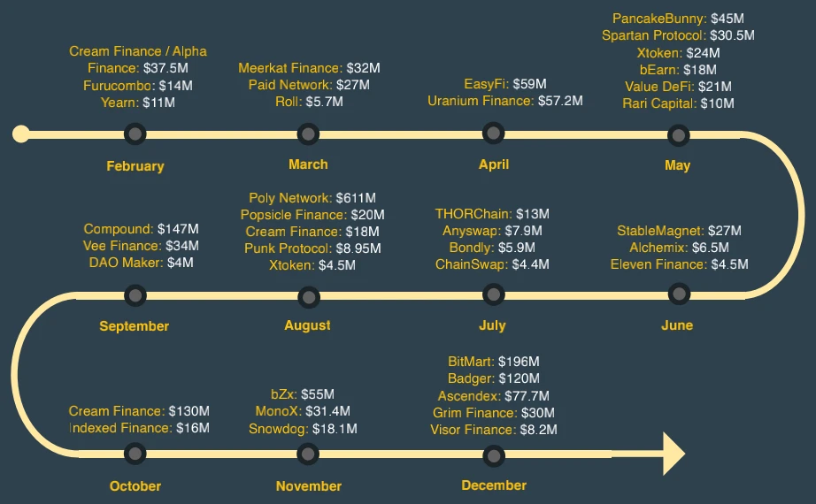Select the August timeline marker dot
This screenshot has width=816, height=504.
tap(309, 297)
